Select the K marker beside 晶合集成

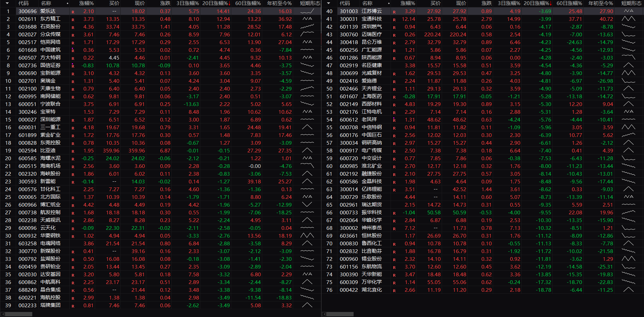(x=73, y=291)
